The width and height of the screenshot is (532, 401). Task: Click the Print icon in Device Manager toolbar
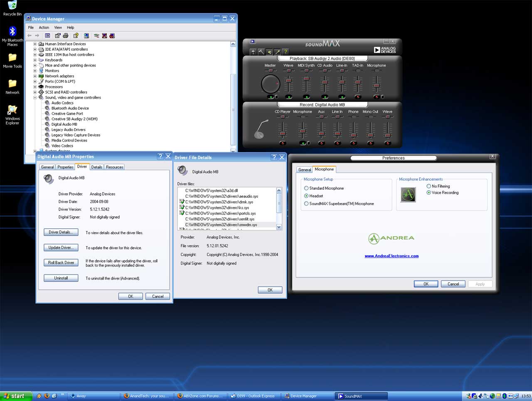[65, 36]
